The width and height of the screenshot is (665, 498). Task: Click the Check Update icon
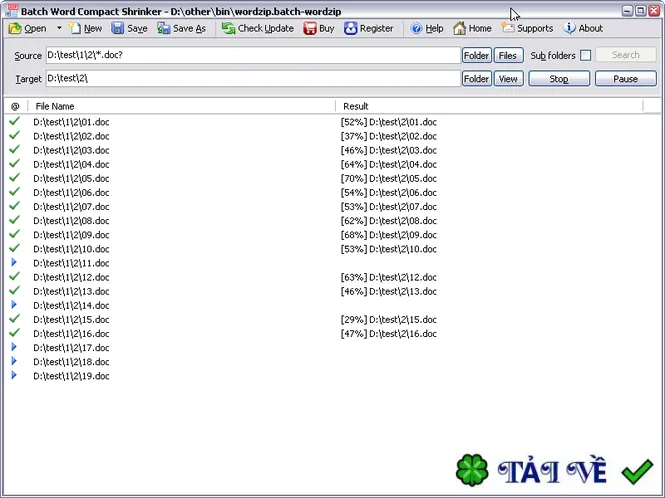[x=228, y=28]
